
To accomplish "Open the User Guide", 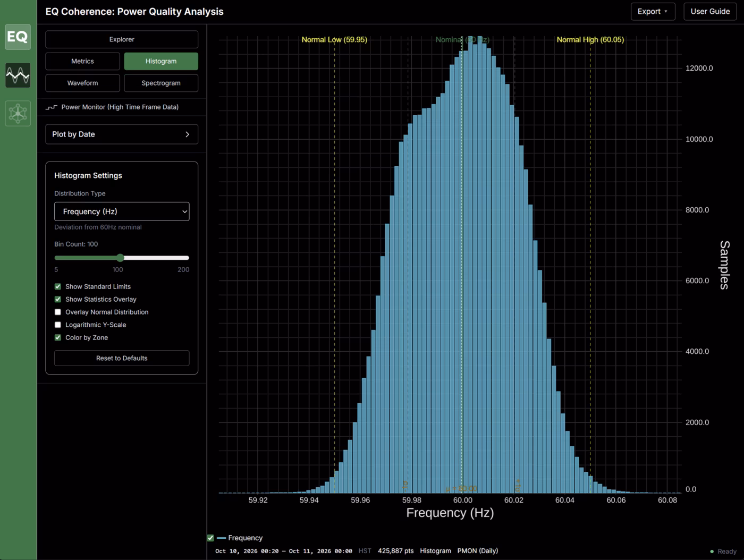I will (x=710, y=11).
